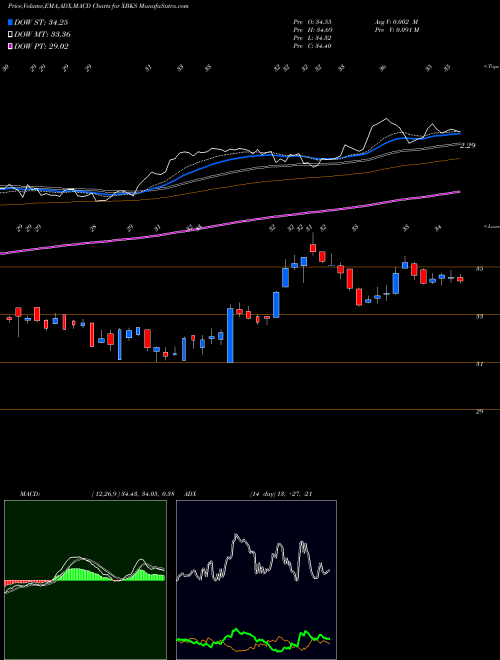This screenshot has height=660, width=500.
Task: Click the Tops marker label at right
Action: pos(492,67)
